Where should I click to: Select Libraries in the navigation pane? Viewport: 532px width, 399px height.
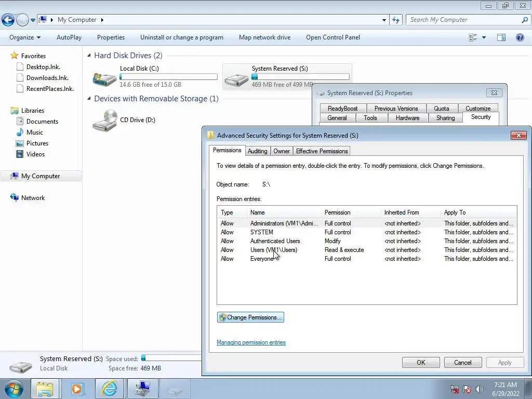[x=28, y=111]
